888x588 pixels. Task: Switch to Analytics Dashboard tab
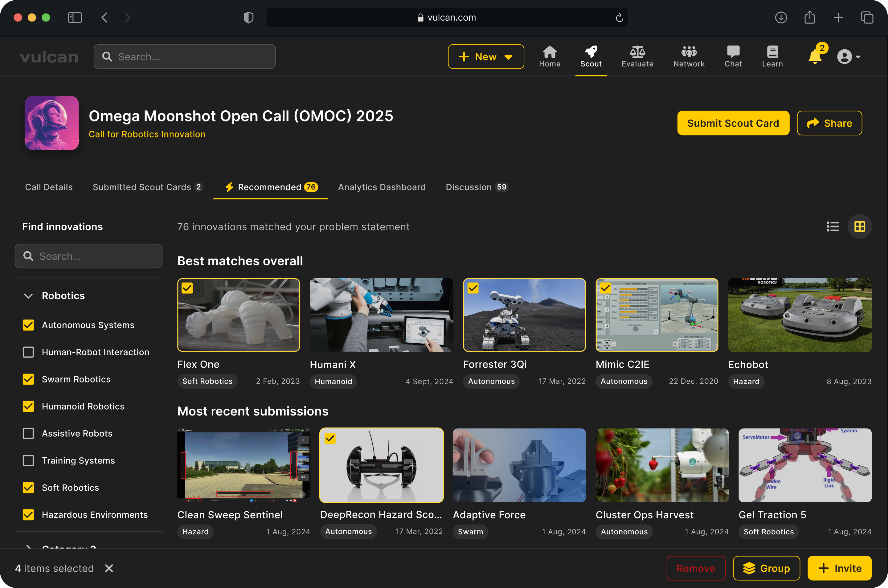tap(382, 187)
